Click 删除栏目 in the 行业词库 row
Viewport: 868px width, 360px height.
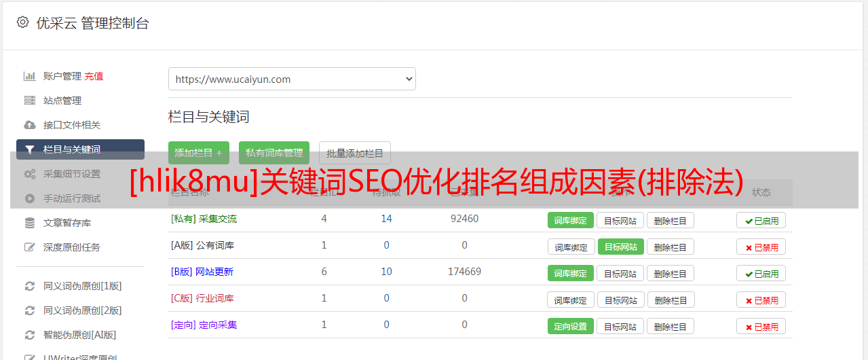tap(670, 300)
